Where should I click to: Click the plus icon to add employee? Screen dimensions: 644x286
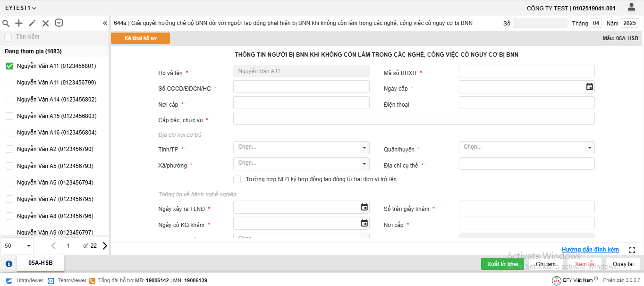click(x=19, y=23)
